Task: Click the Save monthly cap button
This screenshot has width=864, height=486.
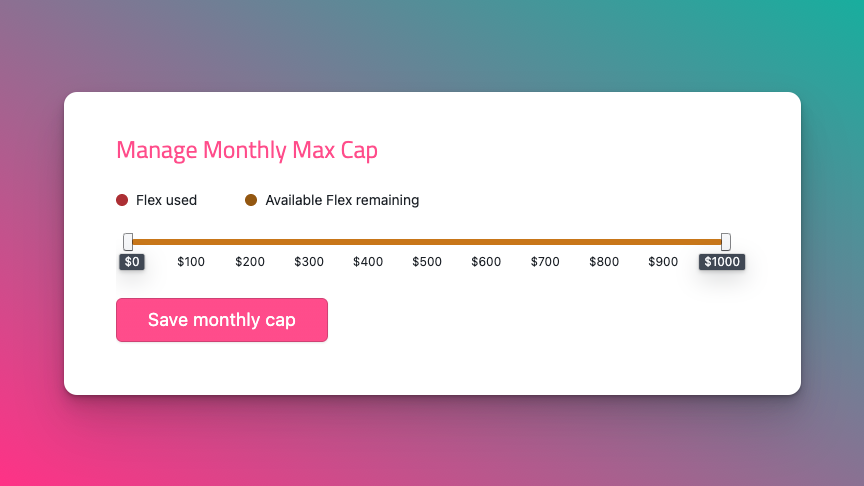Action: point(222,320)
